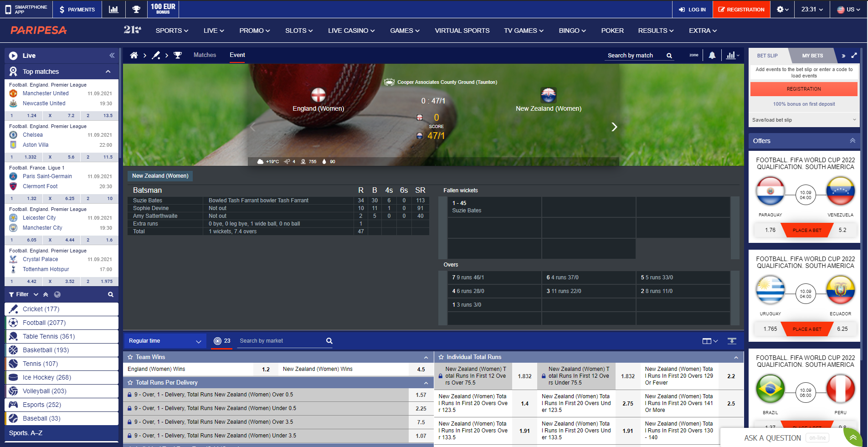Click the magnifier in Search by match
Screen dimensions: 868x447
click(x=669, y=56)
